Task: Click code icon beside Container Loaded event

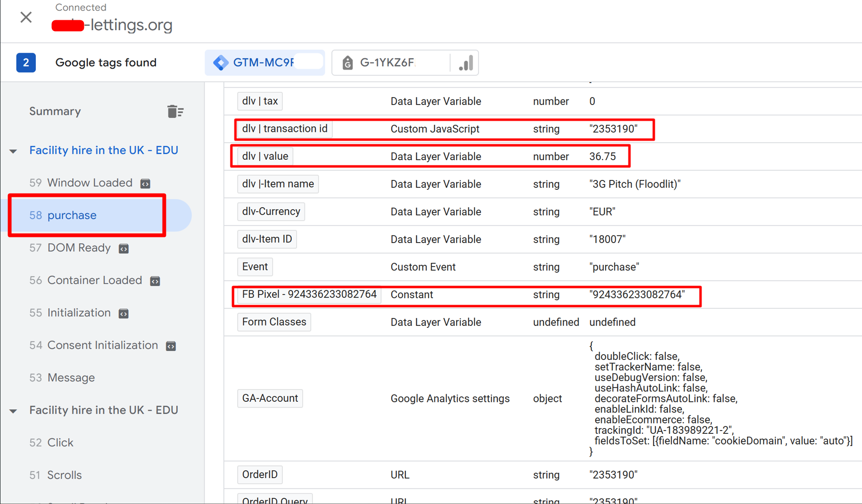Action: click(x=155, y=281)
